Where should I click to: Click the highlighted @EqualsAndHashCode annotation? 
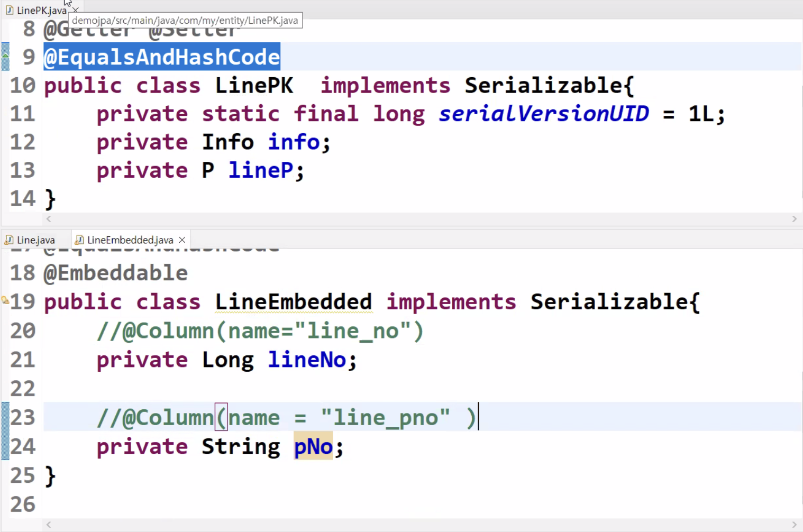(x=162, y=57)
